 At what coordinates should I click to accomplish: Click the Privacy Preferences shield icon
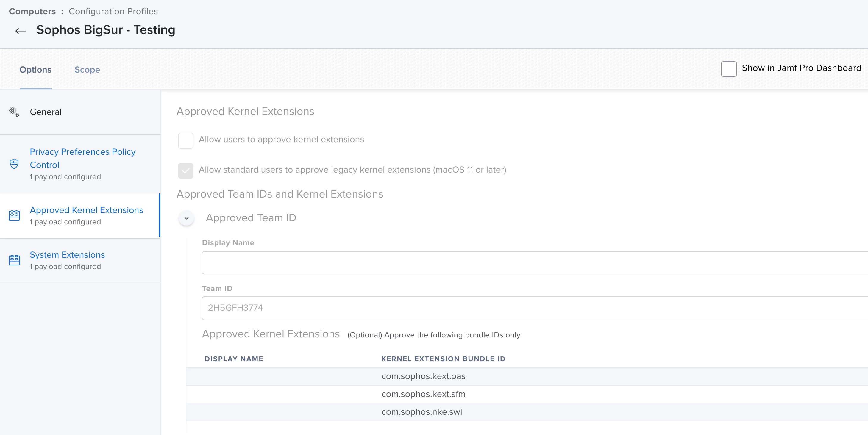coord(14,164)
